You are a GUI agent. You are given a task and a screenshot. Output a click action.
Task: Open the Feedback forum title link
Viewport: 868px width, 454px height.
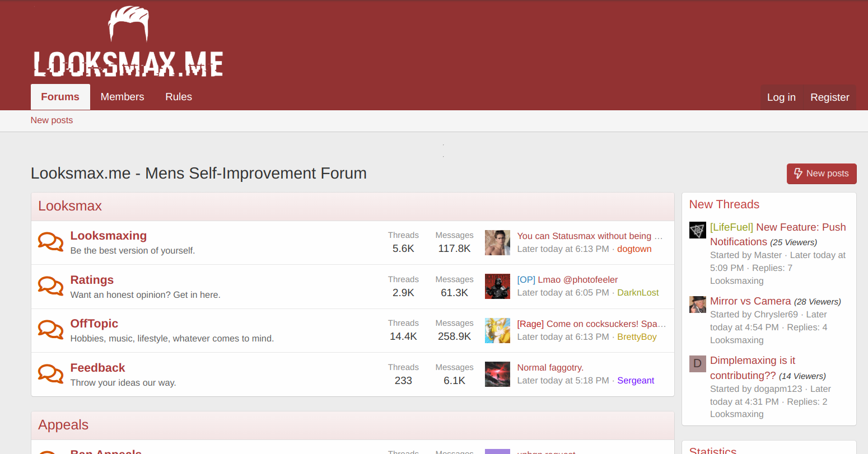(97, 368)
